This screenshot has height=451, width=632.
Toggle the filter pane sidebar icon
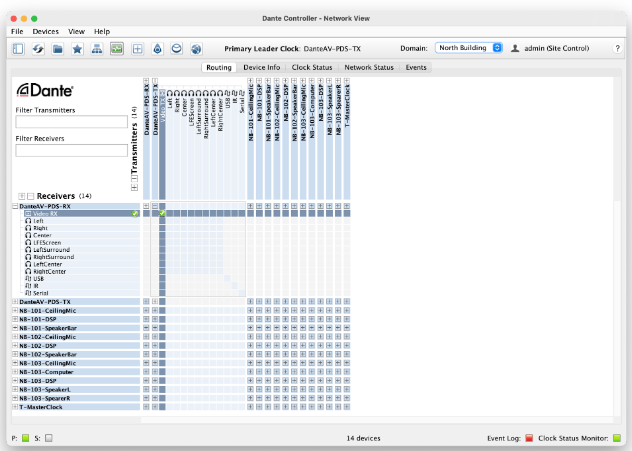click(18, 49)
